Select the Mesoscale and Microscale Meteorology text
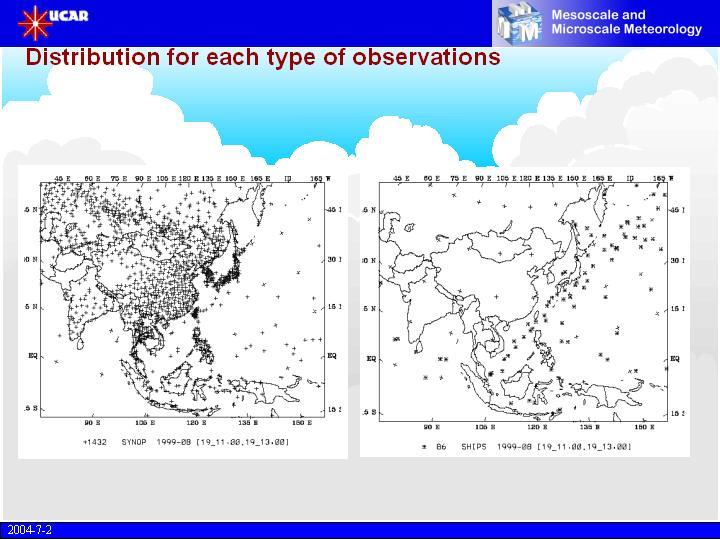 pyautogui.click(x=627, y=22)
